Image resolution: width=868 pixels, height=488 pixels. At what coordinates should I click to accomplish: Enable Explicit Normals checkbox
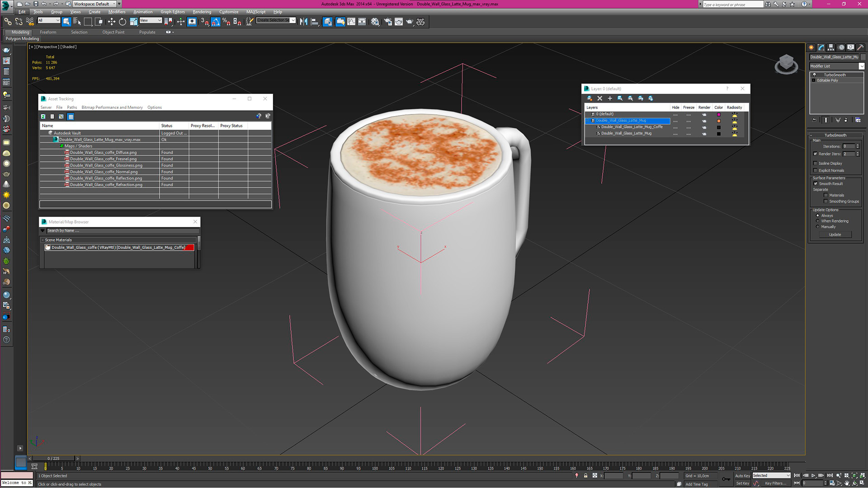click(816, 171)
